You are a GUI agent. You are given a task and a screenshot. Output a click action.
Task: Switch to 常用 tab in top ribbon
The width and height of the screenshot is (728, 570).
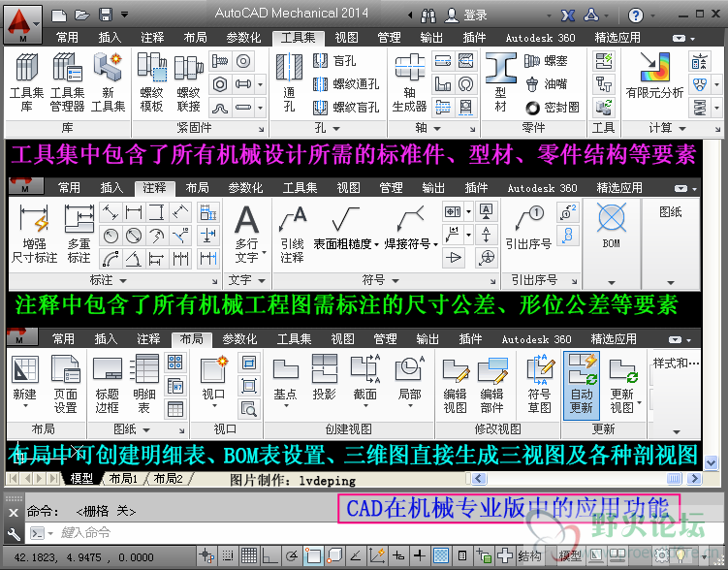[67, 38]
